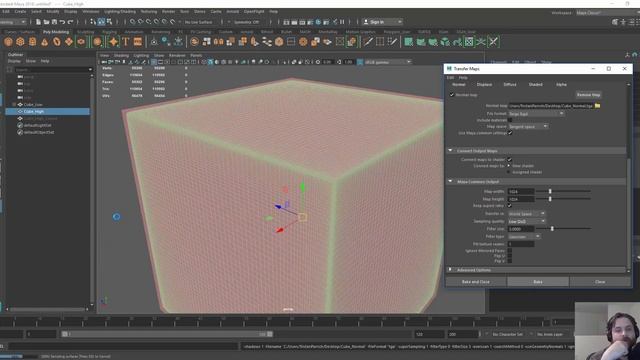Click the Save Scene icon in status line
The width and height of the screenshot is (640, 360).
coord(54,22)
